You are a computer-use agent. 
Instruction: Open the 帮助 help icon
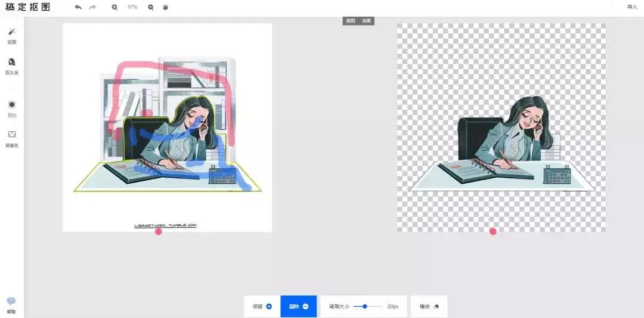click(x=11, y=303)
